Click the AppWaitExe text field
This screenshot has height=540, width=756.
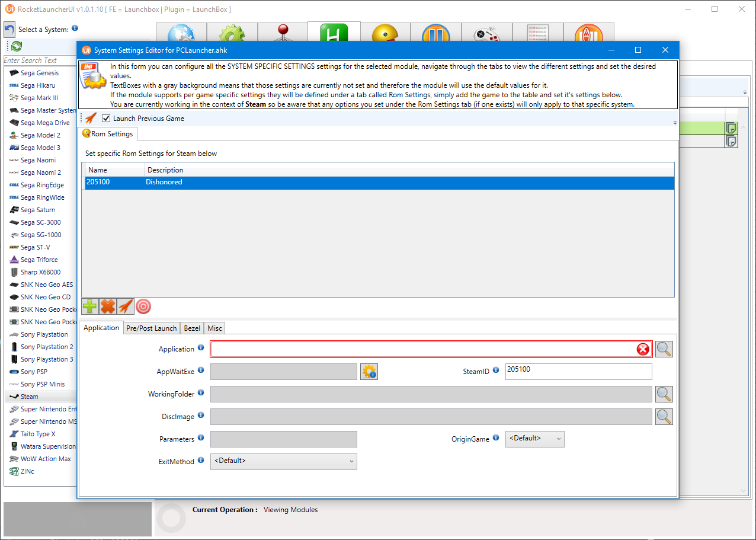click(x=284, y=372)
